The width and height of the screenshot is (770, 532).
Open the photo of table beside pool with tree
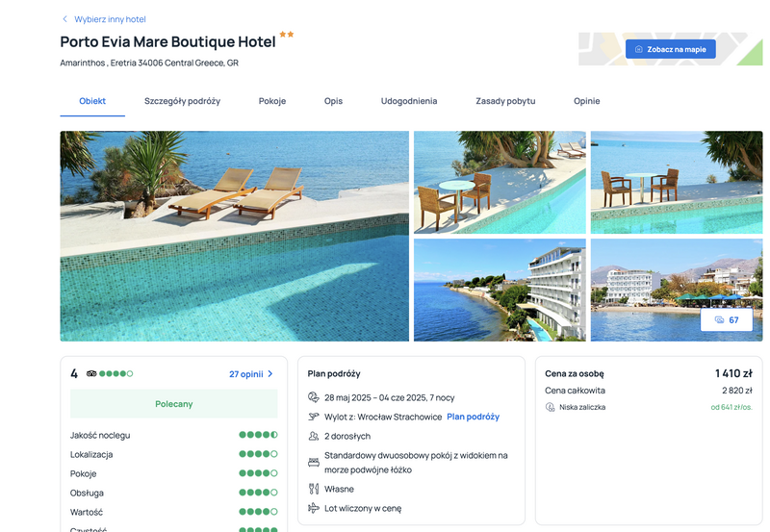500,182
